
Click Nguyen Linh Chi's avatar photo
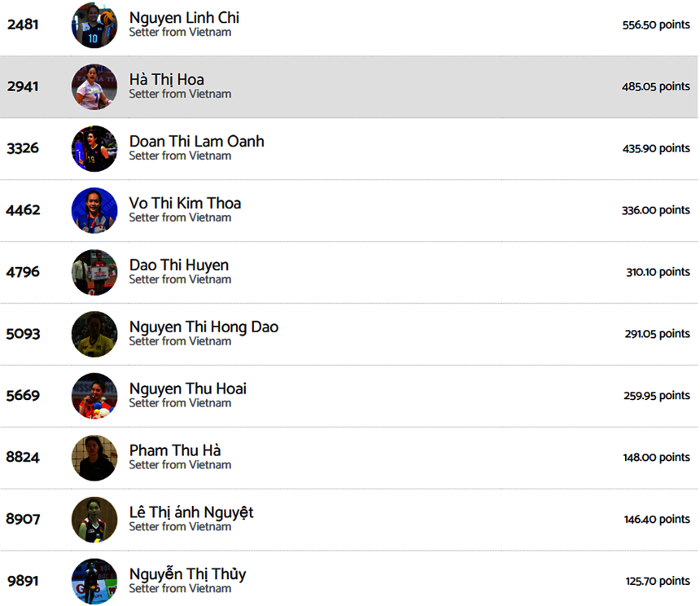pos(94,24)
